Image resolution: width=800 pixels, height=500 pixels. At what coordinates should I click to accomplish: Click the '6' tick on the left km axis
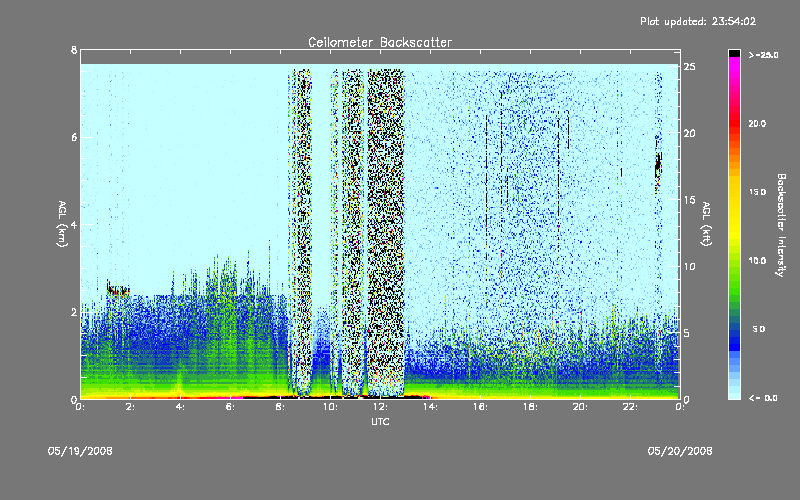coord(74,137)
